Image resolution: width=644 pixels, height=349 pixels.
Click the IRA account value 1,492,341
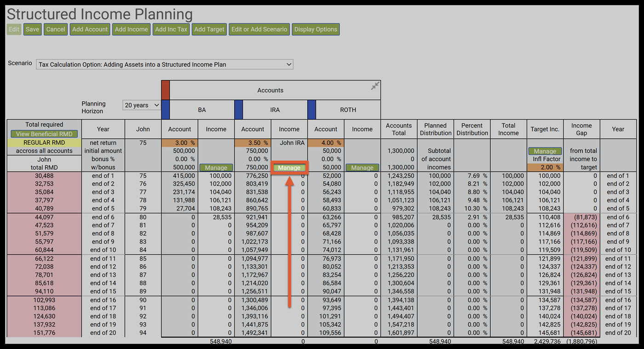[x=254, y=333]
